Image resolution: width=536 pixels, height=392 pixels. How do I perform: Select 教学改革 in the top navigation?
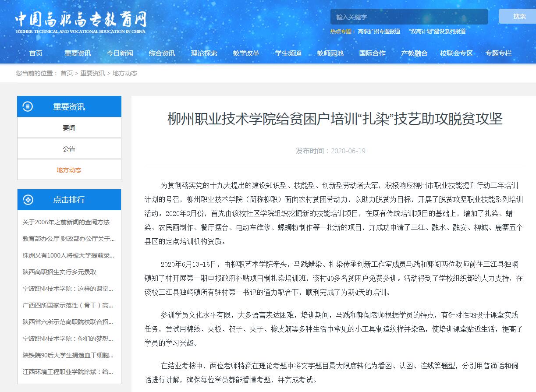[x=246, y=53]
